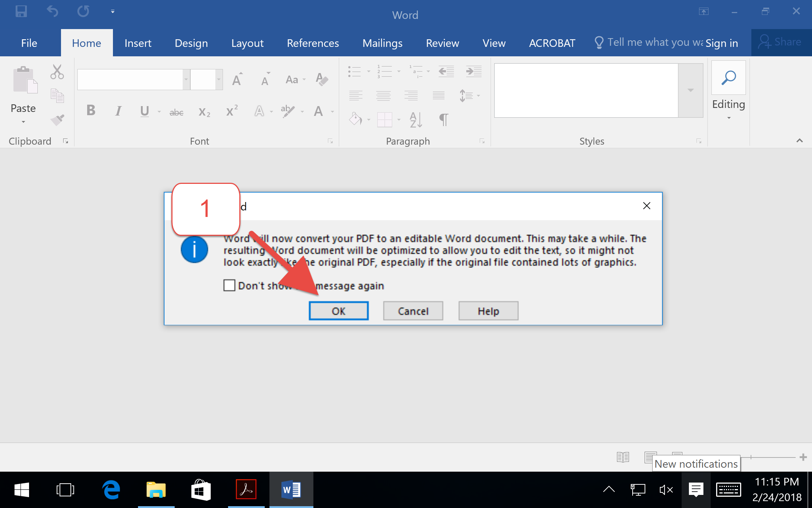Click the Tell me what you want field
This screenshot has width=812, height=508.
point(648,42)
